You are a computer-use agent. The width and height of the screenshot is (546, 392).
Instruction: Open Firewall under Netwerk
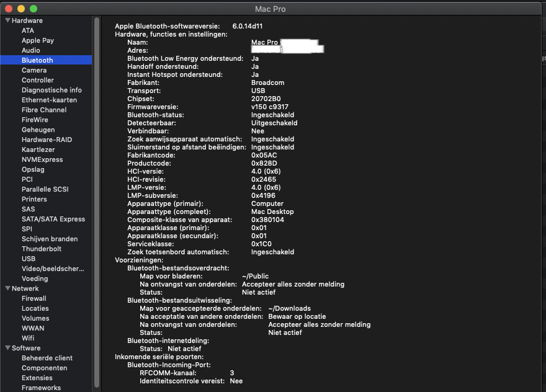click(34, 298)
